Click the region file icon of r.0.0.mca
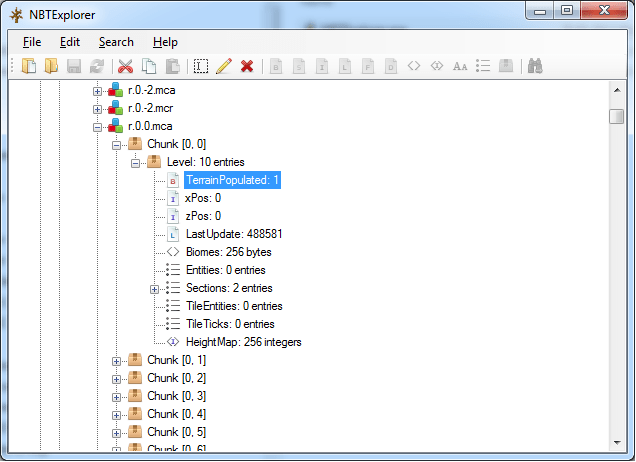Viewport: 636px width, 462px height. pos(115,126)
